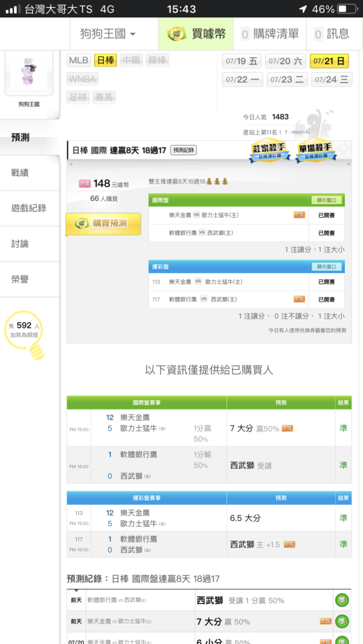
Task: Tap the 買噱幣 button
Action: coord(196,33)
